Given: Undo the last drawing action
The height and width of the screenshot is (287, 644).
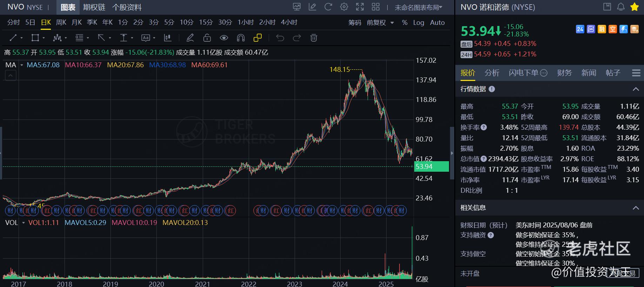Looking at the screenshot, I should [280, 37].
